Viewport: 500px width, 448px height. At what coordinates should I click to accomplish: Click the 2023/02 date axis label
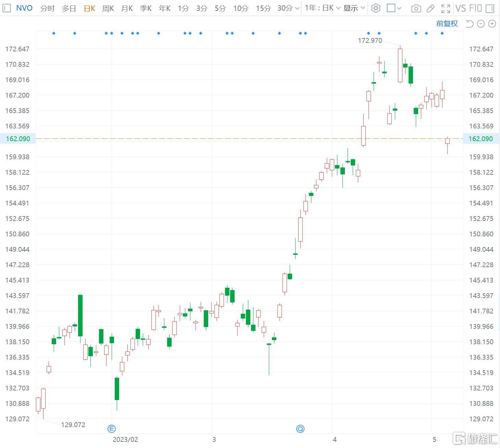click(125, 439)
